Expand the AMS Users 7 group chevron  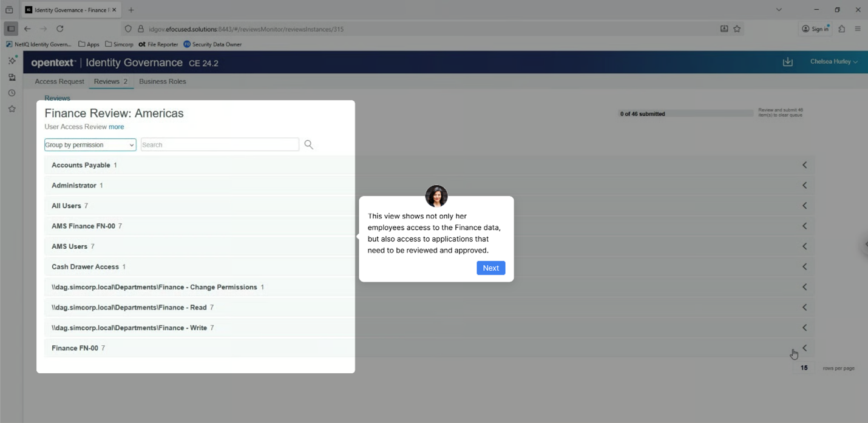(x=804, y=246)
